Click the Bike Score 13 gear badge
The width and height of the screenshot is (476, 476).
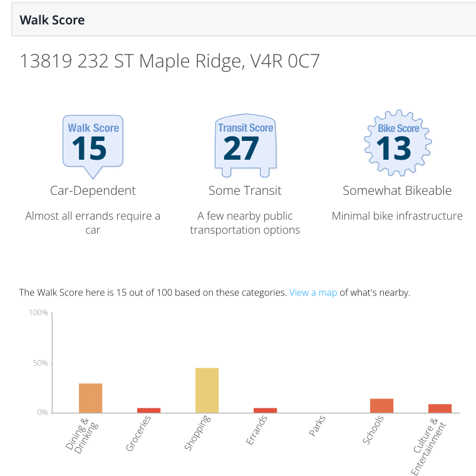pos(397,144)
